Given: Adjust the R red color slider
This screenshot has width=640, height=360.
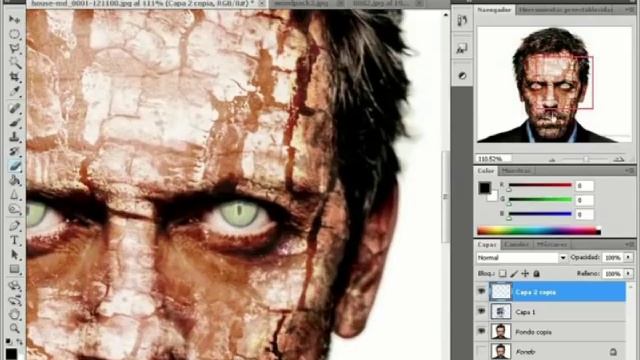Looking at the screenshot, I should pyautogui.click(x=540, y=185).
